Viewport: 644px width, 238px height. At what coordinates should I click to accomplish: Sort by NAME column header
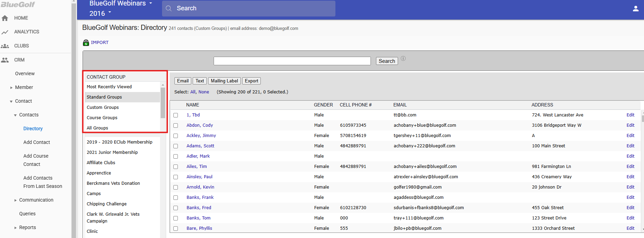pyautogui.click(x=193, y=105)
